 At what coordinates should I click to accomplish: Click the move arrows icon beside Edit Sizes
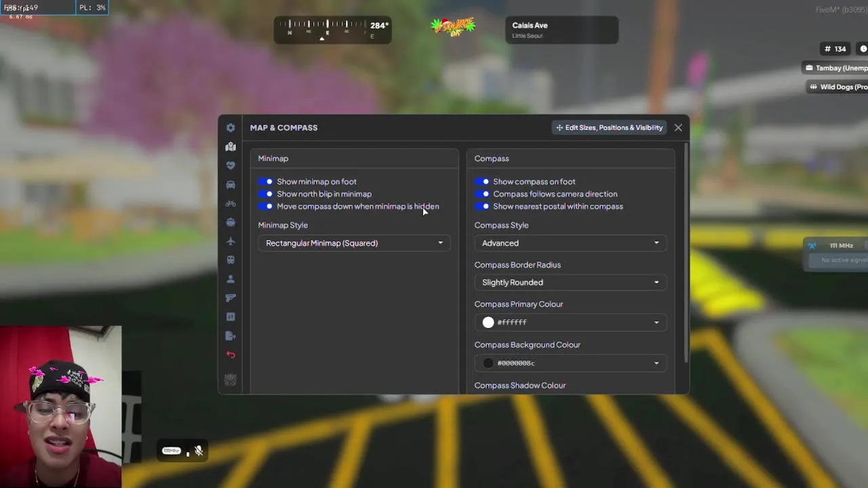click(x=559, y=127)
